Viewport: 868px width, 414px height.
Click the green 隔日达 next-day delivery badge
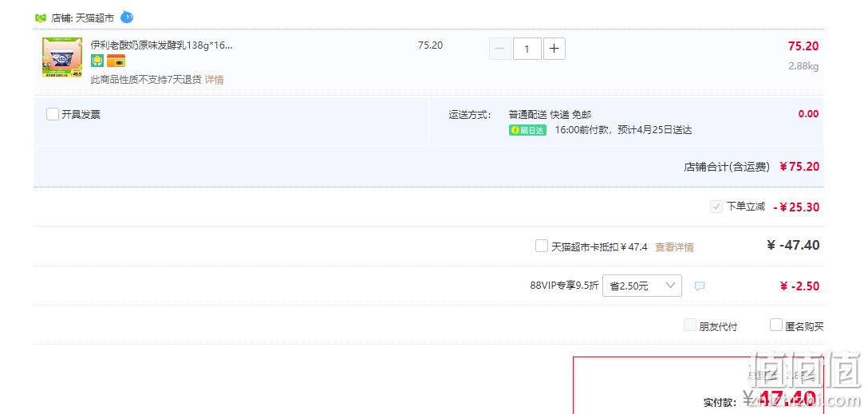[527, 131]
